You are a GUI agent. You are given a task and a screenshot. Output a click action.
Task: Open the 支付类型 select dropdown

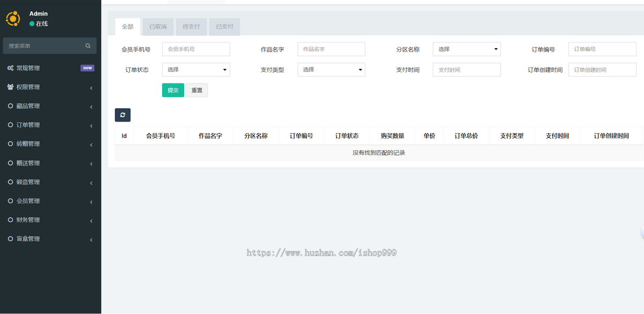coord(331,70)
